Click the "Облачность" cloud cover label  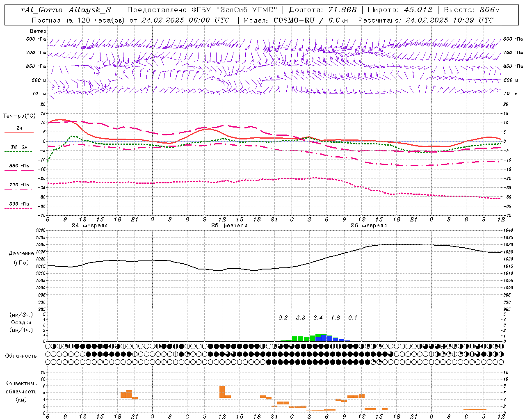click(21, 356)
